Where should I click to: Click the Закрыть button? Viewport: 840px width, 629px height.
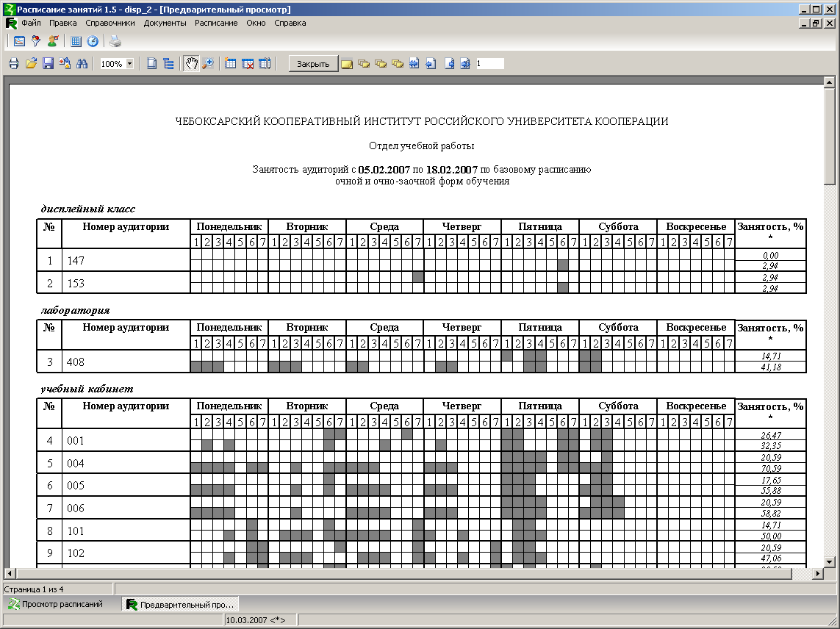click(x=313, y=64)
